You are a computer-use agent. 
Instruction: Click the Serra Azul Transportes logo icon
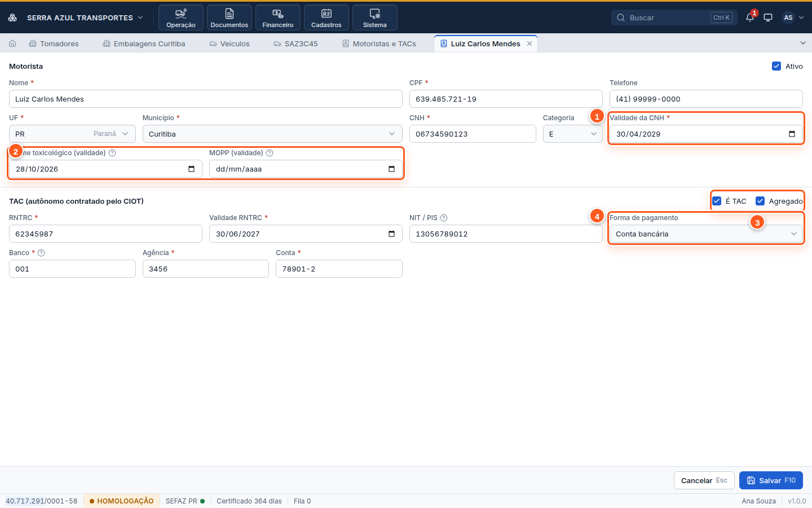[x=12, y=17]
